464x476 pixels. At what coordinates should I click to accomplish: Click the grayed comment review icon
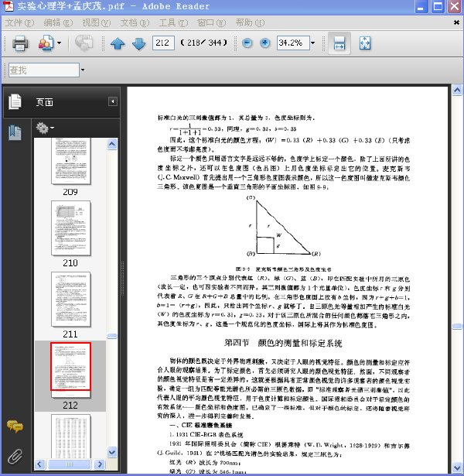pyautogui.click(x=84, y=43)
